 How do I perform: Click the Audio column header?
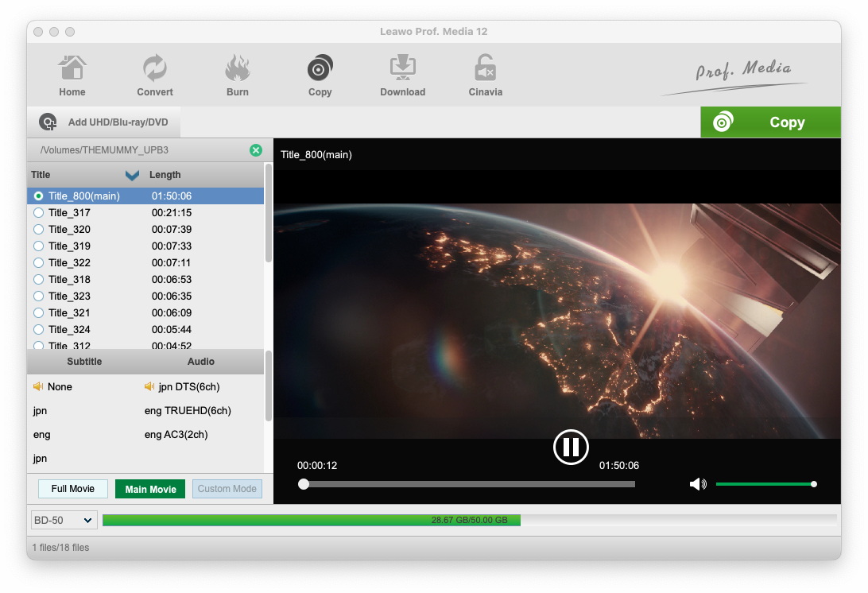point(200,361)
